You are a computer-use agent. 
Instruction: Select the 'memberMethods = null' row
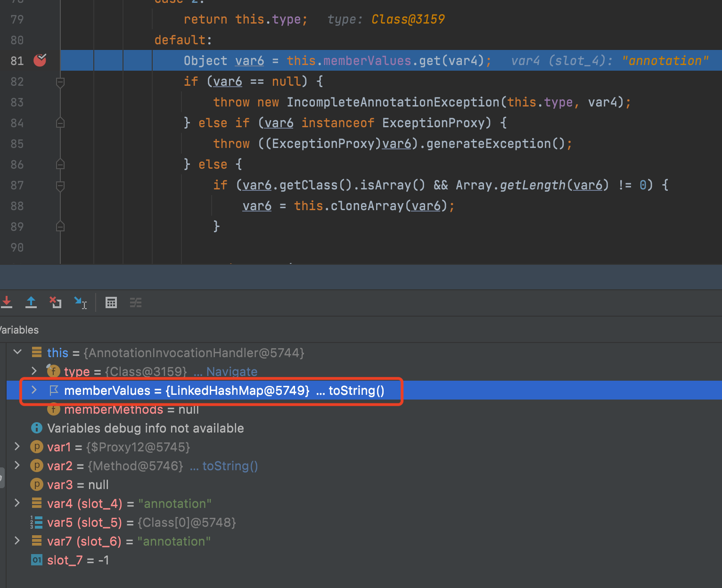coord(364,409)
